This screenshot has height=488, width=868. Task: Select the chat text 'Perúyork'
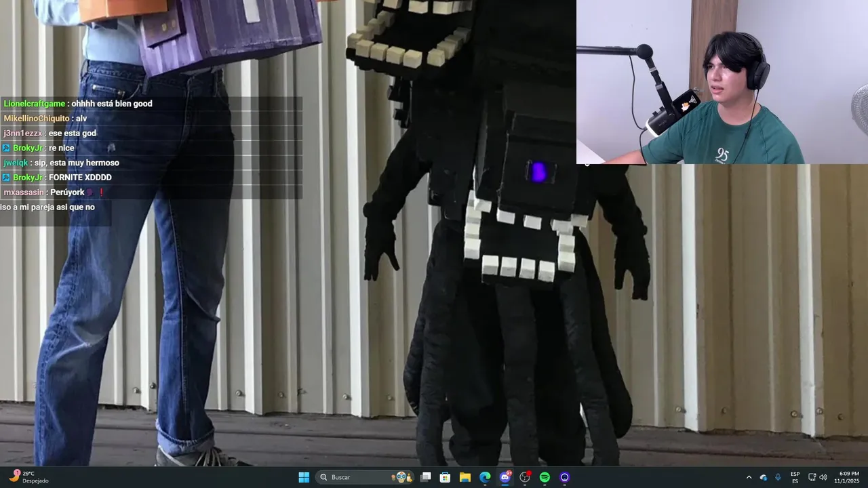[x=67, y=192]
